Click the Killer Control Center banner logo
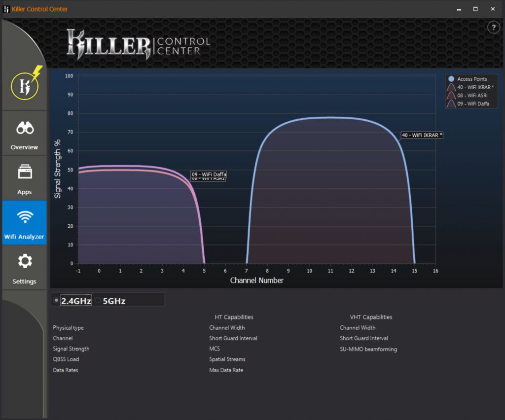This screenshot has width=505, height=420. coord(139,45)
